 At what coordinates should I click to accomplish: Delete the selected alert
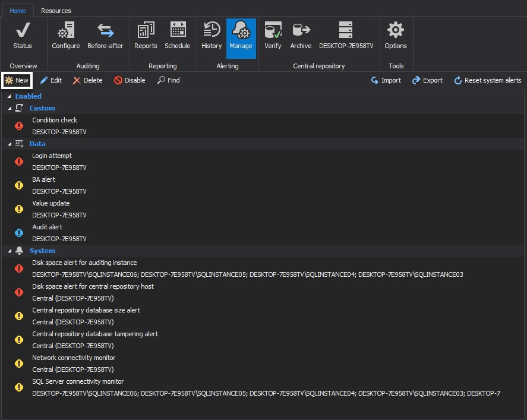tap(88, 80)
